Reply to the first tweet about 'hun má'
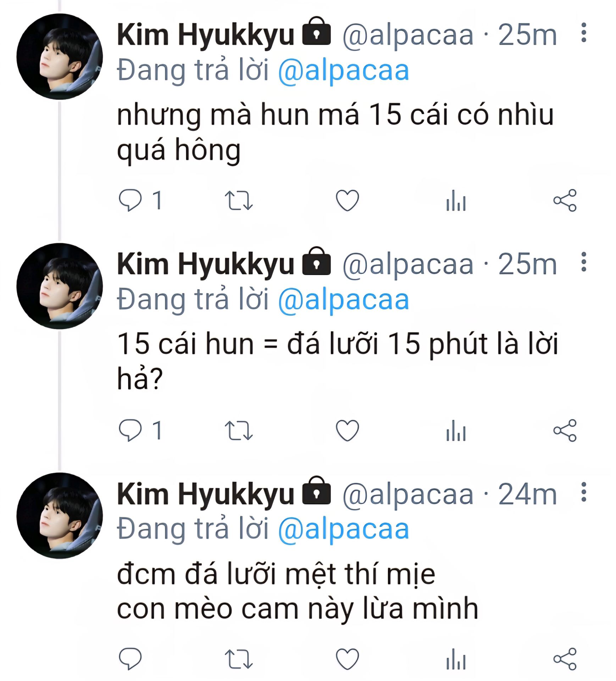Viewport: 616px width, 681px height. (x=130, y=200)
